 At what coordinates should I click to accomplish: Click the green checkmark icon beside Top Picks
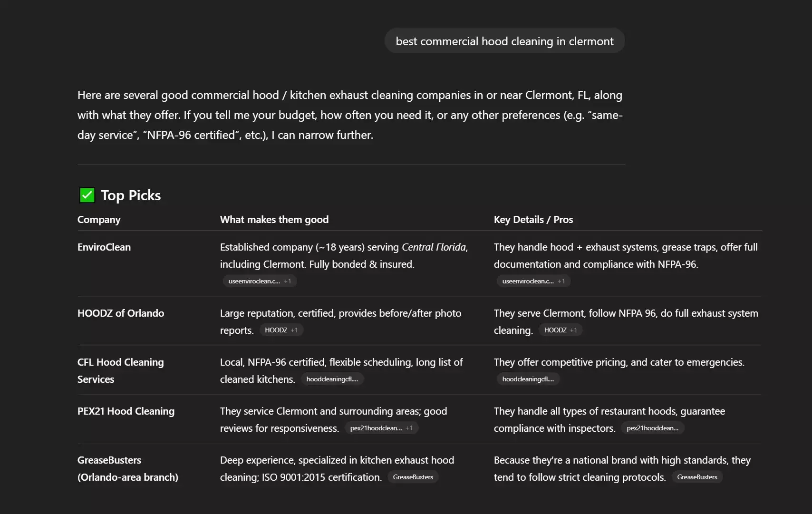pos(87,195)
